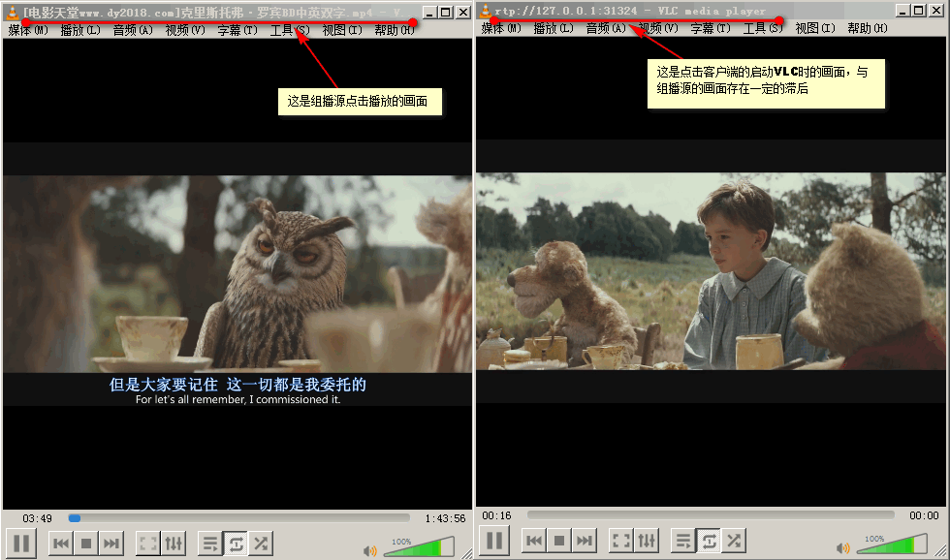This screenshot has width=950, height=560.
Task: Click total time 1:43:56 in left window
Action: pyautogui.click(x=445, y=518)
